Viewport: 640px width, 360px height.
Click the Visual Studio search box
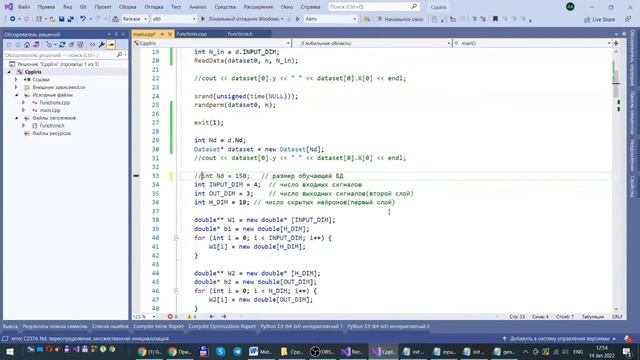[x=373, y=7]
